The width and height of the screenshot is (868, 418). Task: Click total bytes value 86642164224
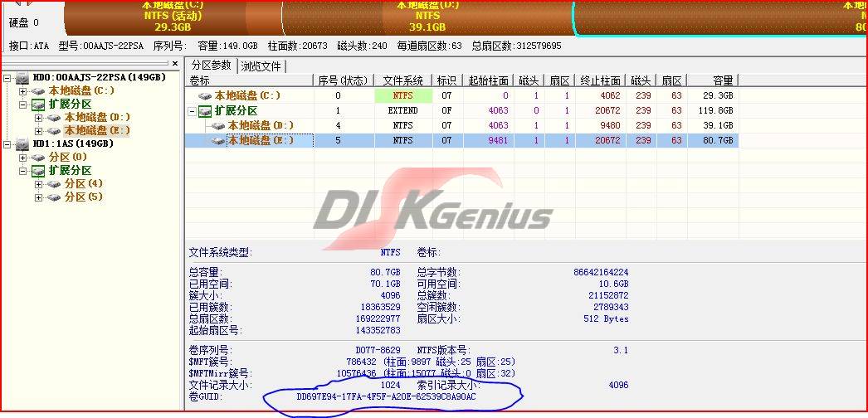coord(601,272)
